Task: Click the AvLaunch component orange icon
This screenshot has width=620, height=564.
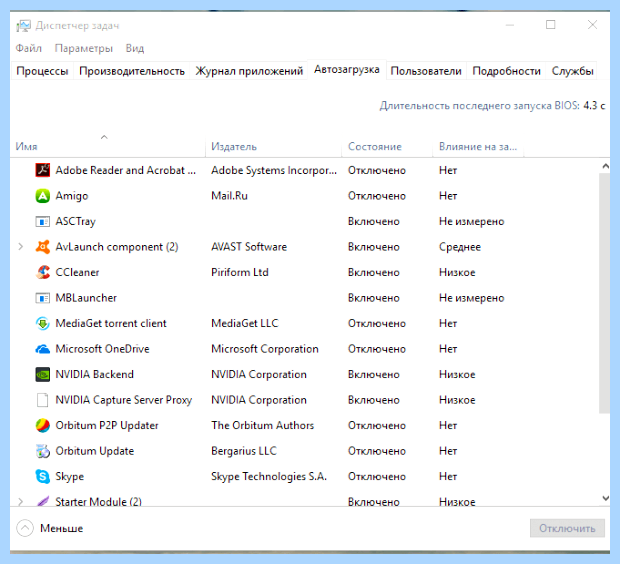Action: point(43,247)
